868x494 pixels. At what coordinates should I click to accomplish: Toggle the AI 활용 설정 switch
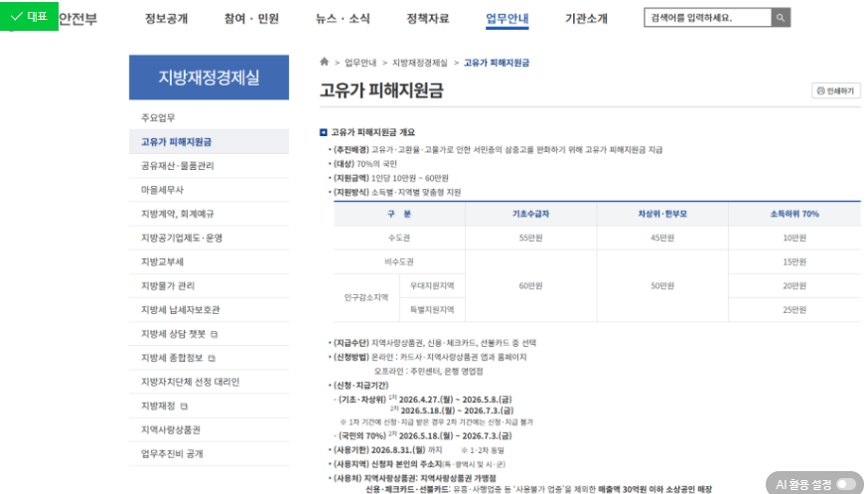click(846, 485)
